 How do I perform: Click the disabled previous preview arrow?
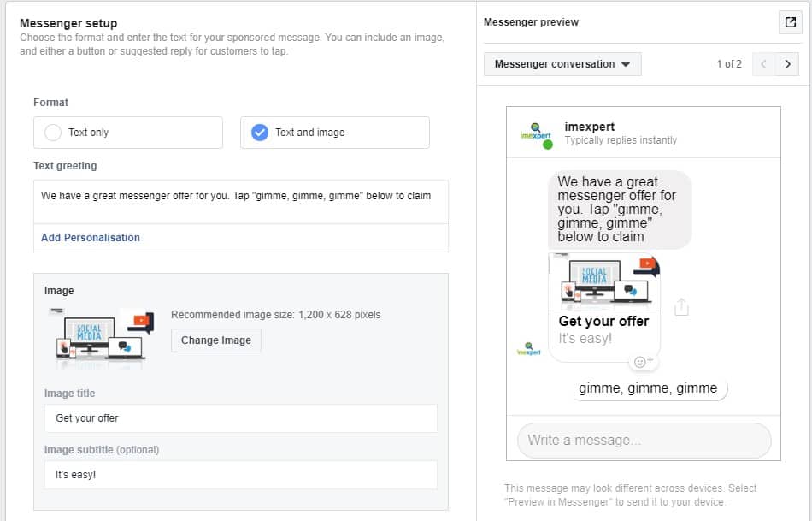(x=762, y=64)
